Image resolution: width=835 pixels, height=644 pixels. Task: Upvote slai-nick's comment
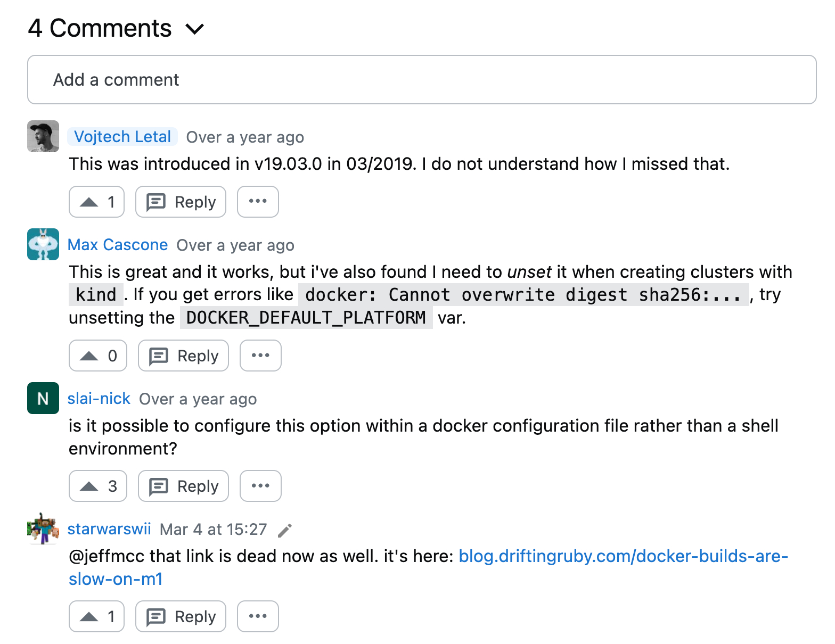(98, 486)
